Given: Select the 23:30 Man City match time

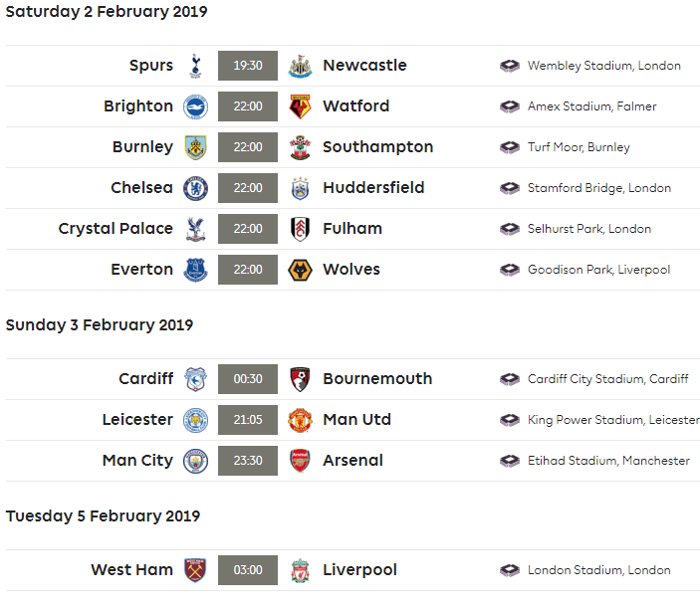Looking at the screenshot, I should tap(248, 461).
